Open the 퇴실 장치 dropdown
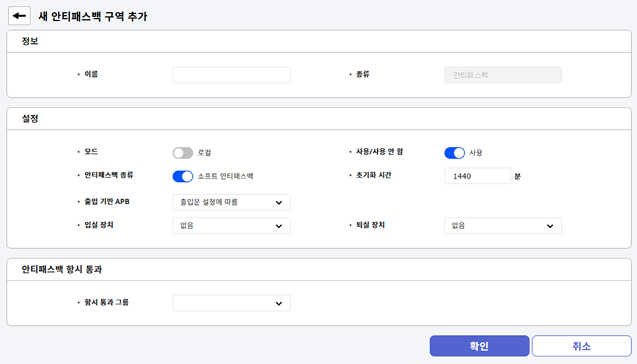Screen dimensions: 637x364 (x=503, y=226)
